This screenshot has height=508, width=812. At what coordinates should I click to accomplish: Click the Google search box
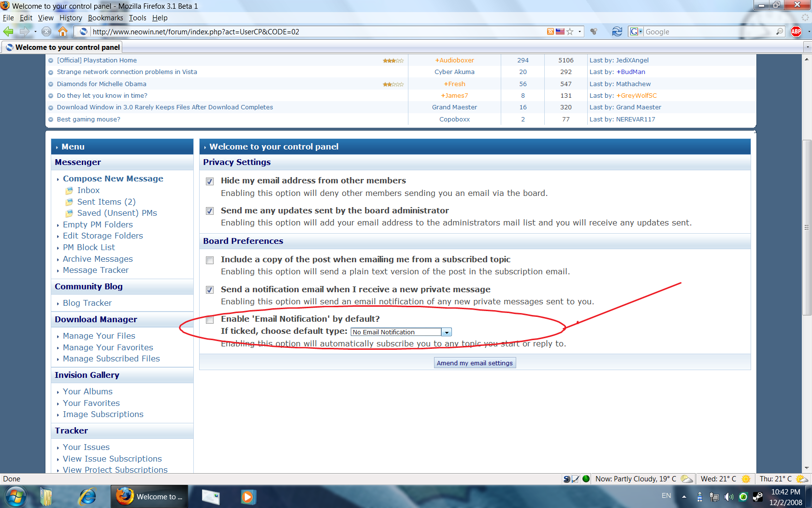click(x=710, y=31)
